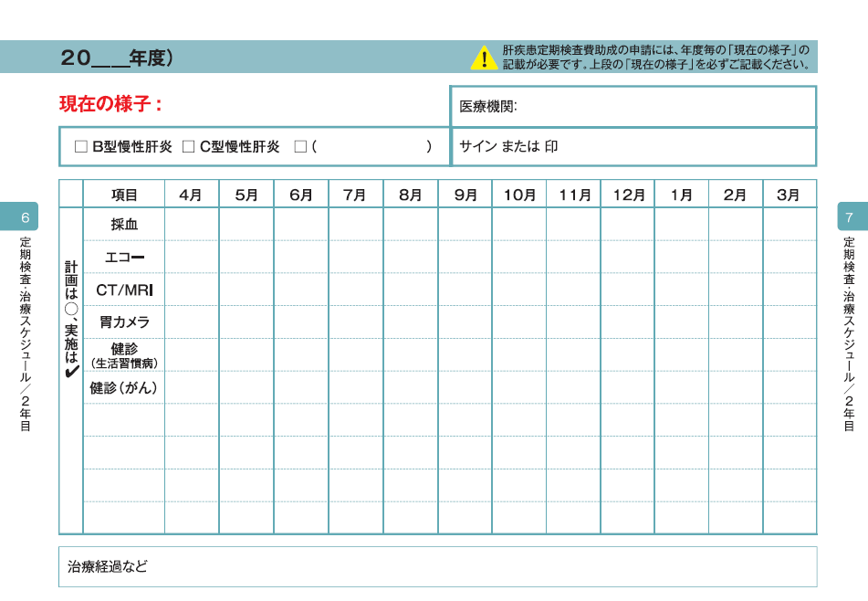Image resolution: width=868 pixels, height=601 pixels.
Task: Click the CT/MRI row label
Action: tap(124, 290)
